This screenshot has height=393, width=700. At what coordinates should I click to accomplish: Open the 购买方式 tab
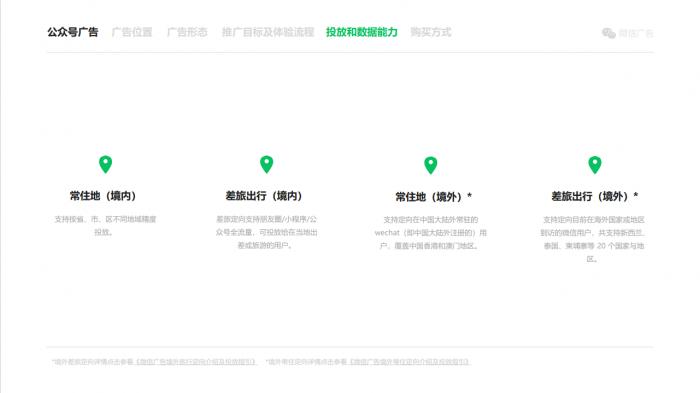tap(431, 32)
